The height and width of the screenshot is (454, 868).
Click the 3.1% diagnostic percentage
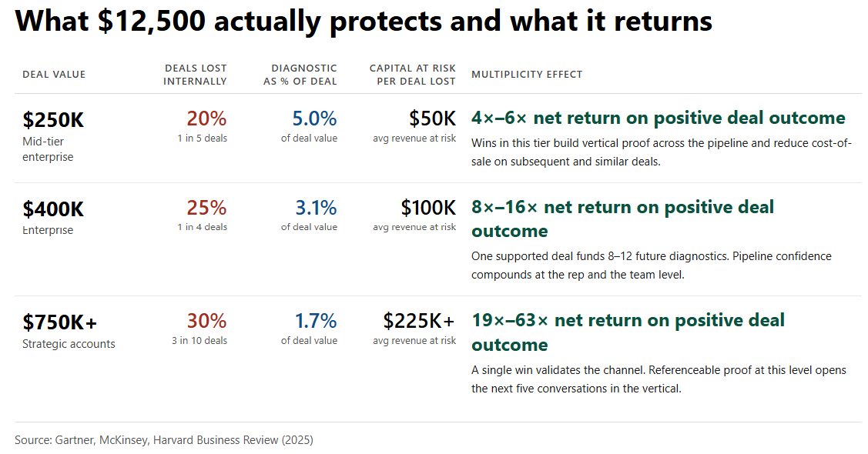tap(316, 208)
